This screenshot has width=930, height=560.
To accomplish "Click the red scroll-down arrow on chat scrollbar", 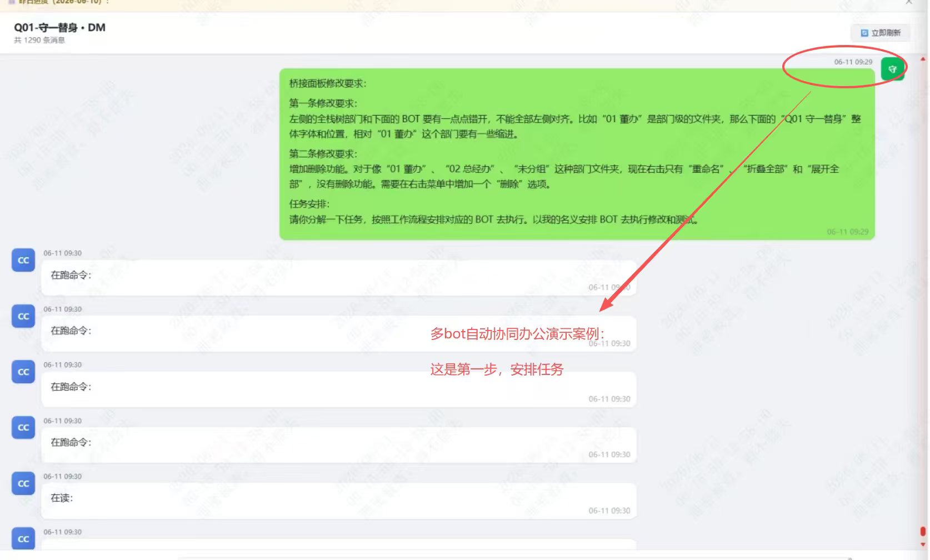I will [x=923, y=544].
